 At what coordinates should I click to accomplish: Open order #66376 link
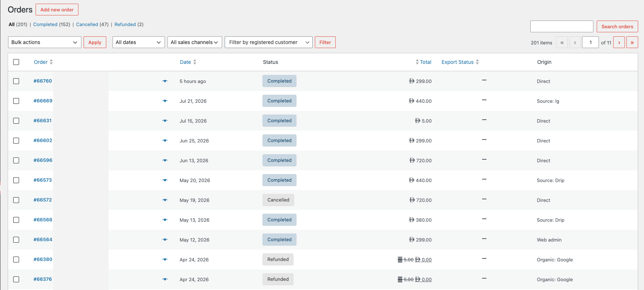click(x=43, y=279)
